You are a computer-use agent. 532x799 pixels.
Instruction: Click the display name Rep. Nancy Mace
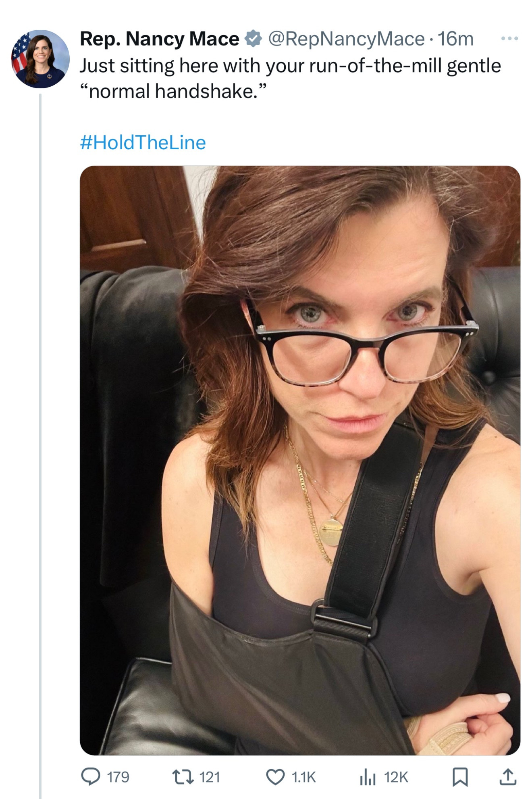(x=160, y=39)
